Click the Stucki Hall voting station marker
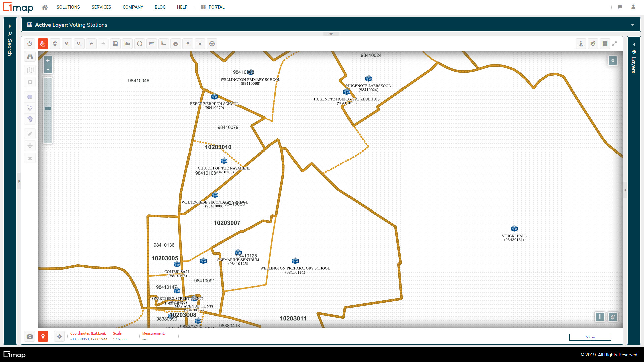This screenshot has height=362, width=644. coord(514,228)
